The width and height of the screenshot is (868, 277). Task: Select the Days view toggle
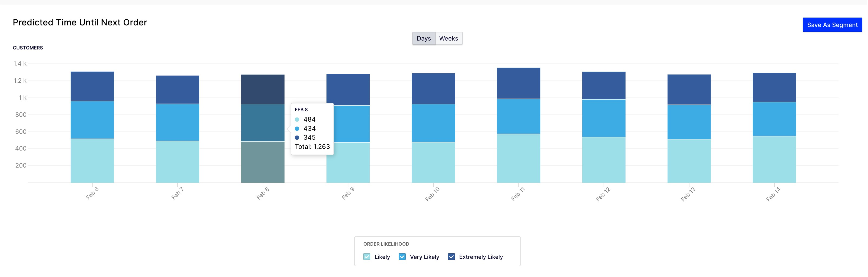click(424, 38)
